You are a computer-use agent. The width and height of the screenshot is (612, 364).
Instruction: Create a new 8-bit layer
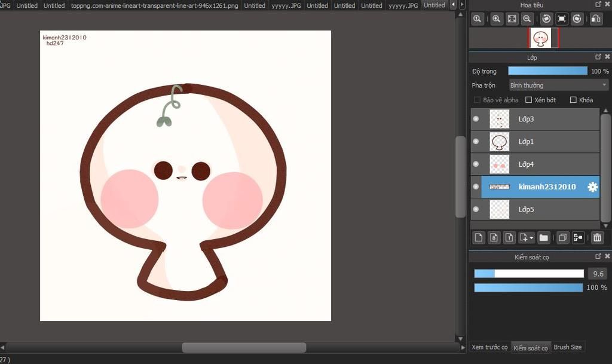(x=494, y=237)
